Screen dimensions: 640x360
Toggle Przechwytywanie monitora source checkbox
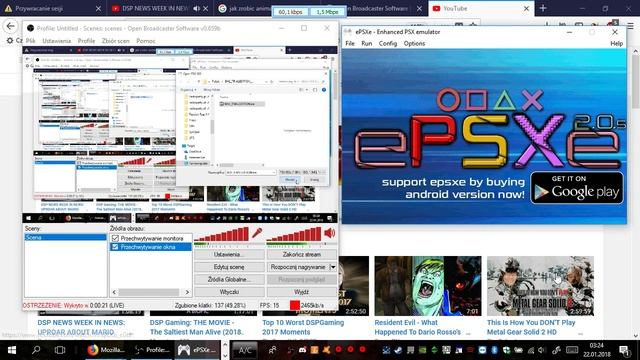[x=115, y=238]
